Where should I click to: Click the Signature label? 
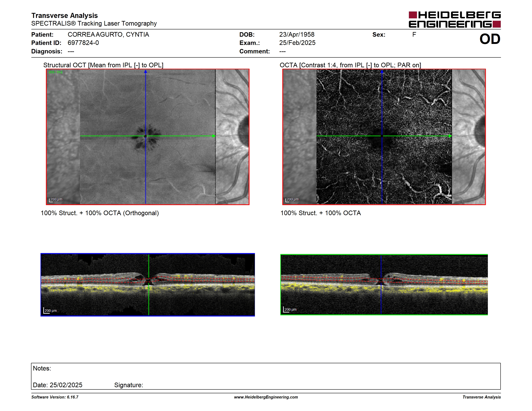click(x=129, y=385)
